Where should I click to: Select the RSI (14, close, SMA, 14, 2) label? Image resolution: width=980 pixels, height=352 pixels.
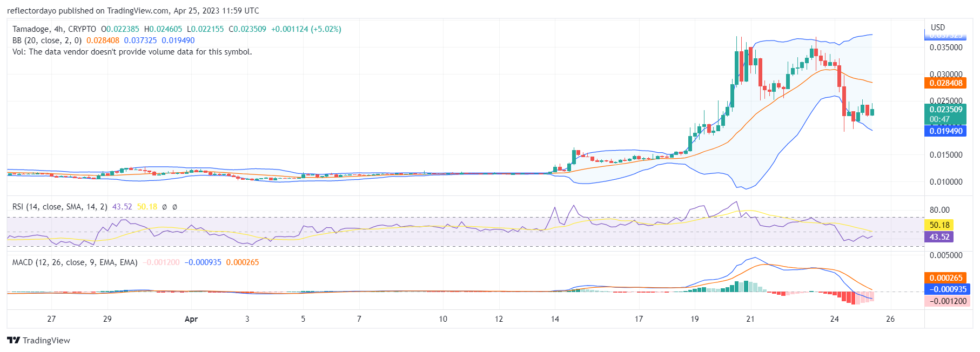click(x=59, y=207)
